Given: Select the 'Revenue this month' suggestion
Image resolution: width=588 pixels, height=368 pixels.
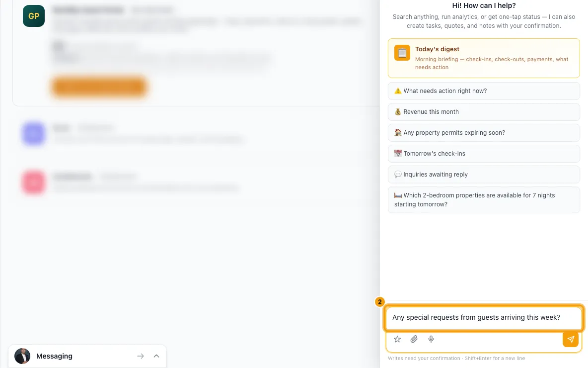Looking at the screenshot, I should 484,112.
